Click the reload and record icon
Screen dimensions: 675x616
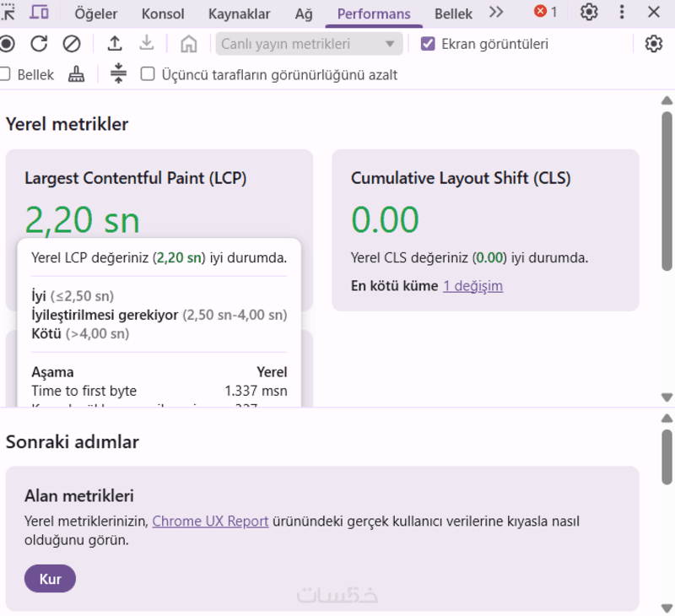(x=39, y=44)
